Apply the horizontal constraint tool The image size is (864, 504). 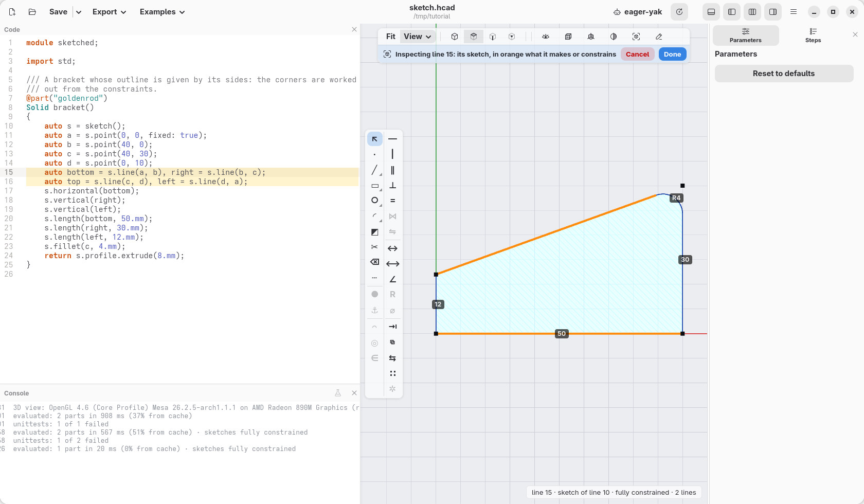pos(392,139)
